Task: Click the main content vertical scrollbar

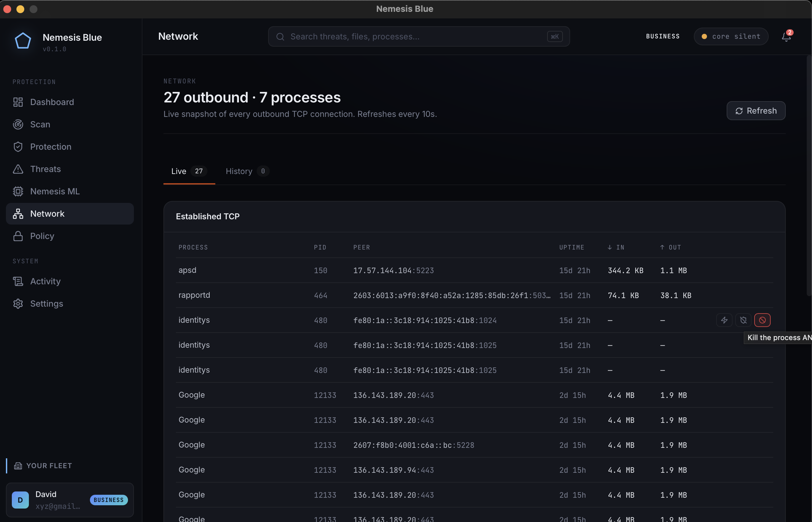Action: click(x=809, y=176)
